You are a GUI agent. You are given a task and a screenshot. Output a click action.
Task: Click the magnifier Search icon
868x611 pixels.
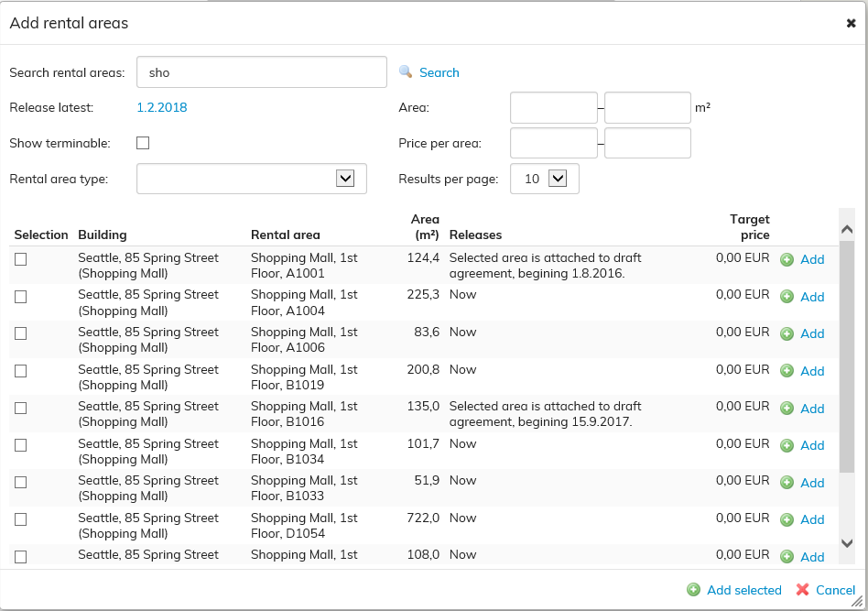[406, 72]
